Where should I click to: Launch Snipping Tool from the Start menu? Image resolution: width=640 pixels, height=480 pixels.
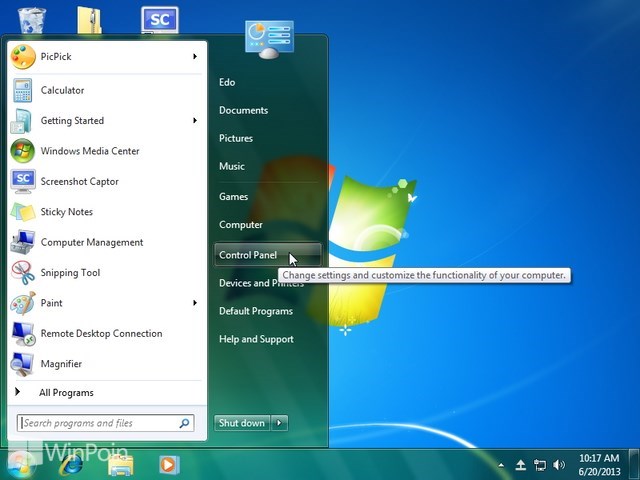click(106, 273)
